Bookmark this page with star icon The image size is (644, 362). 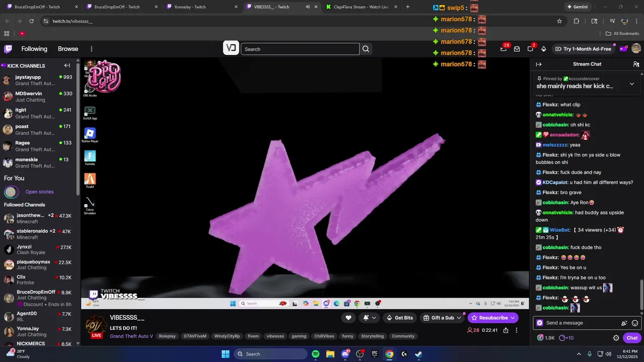click(559, 21)
